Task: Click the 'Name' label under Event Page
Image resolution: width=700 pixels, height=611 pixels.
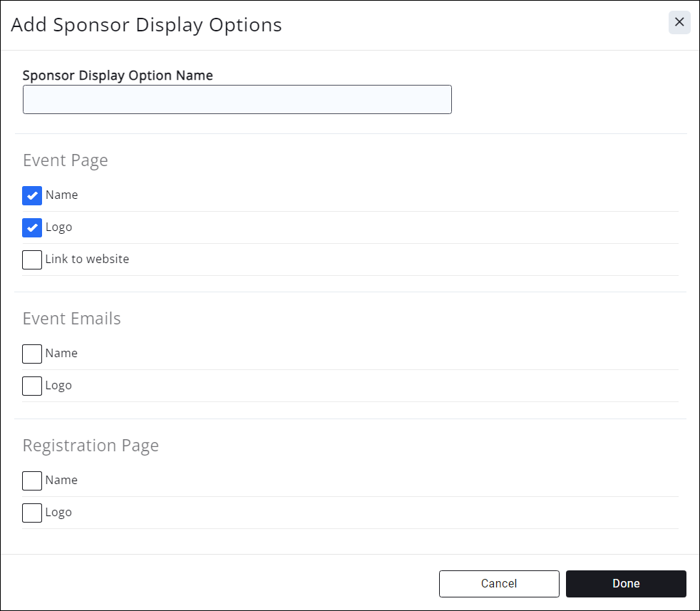Action: (x=61, y=195)
